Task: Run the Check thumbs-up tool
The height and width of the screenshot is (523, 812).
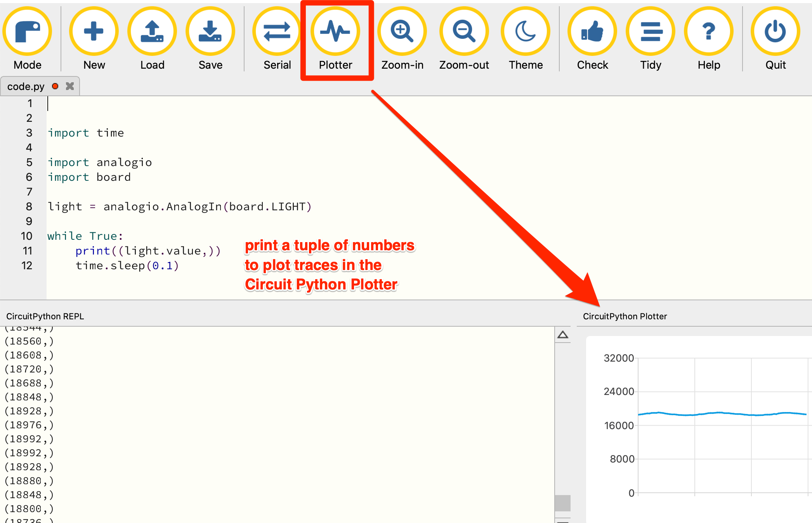Action: click(592, 32)
